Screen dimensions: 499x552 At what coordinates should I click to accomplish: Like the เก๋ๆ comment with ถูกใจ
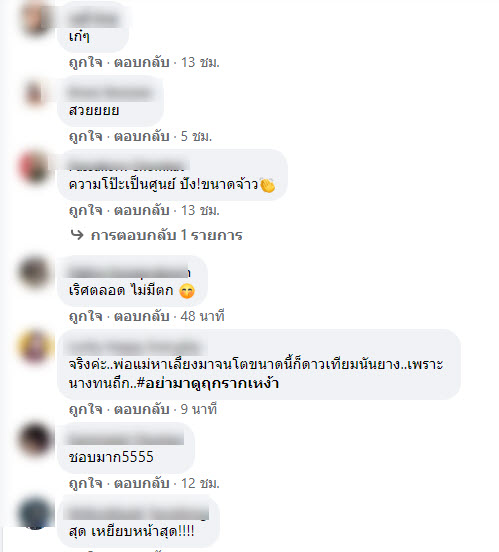click(x=86, y=62)
